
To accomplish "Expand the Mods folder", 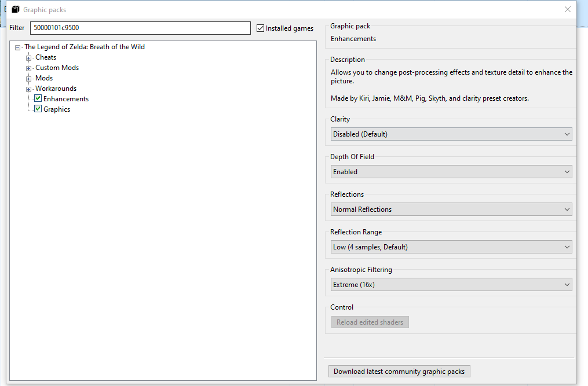I will pos(28,79).
